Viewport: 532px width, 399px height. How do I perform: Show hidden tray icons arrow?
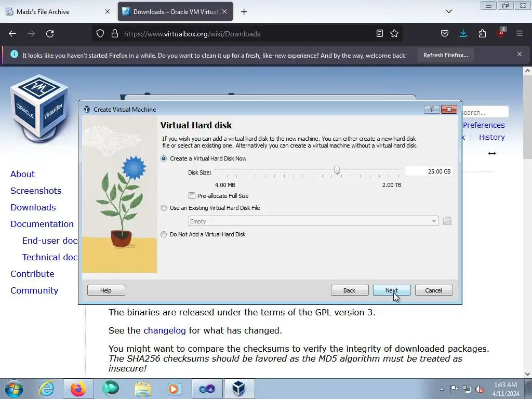(x=442, y=389)
